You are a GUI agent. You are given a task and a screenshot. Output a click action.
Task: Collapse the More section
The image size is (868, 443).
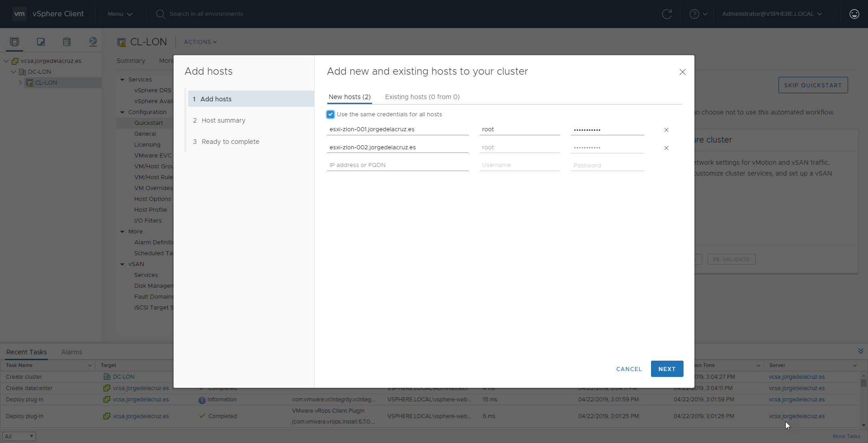tap(122, 232)
